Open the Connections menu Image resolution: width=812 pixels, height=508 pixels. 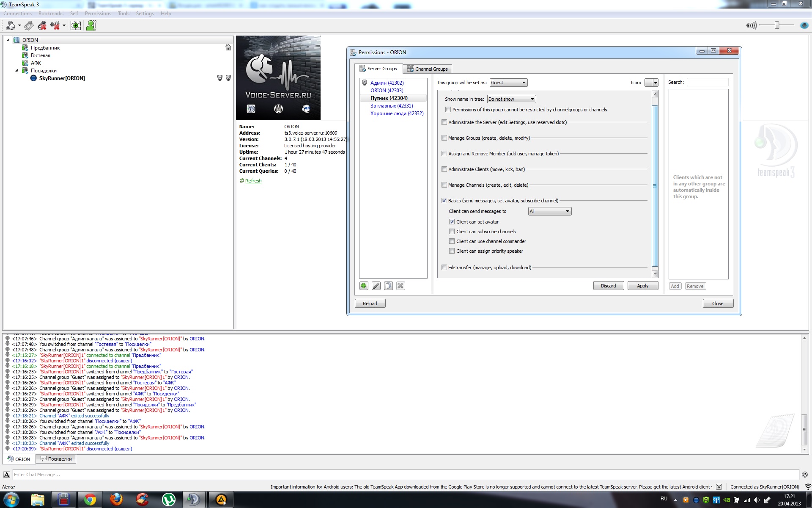tap(17, 14)
